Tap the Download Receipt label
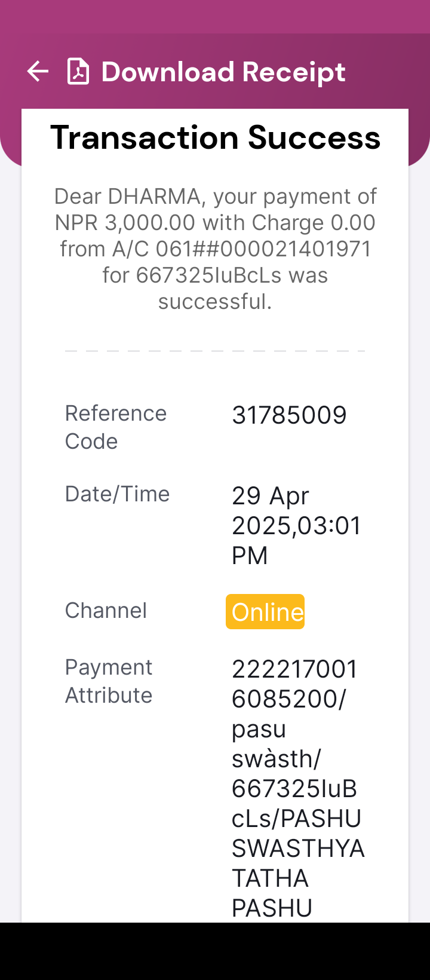430x980 pixels. pos(223,72)
